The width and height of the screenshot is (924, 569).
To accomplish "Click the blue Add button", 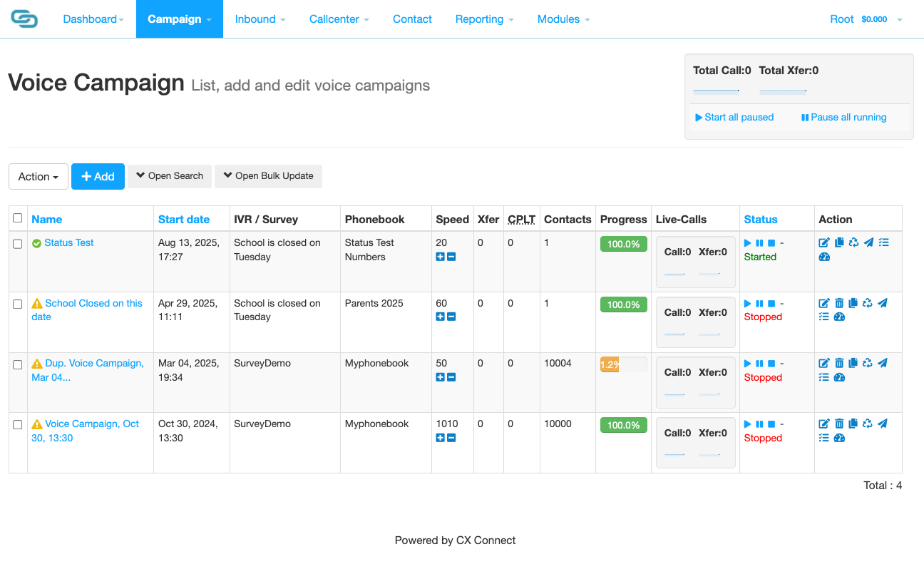I will (x=98, y=177).
